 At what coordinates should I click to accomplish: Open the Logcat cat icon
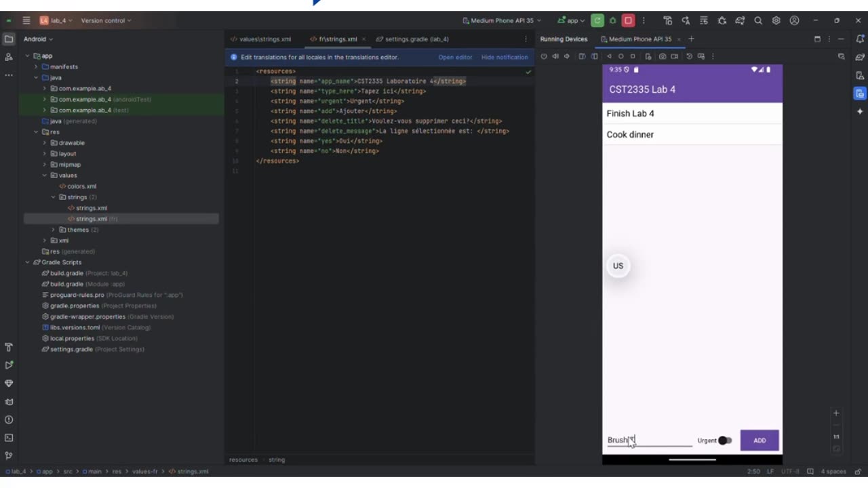click(x=9, y=401)
